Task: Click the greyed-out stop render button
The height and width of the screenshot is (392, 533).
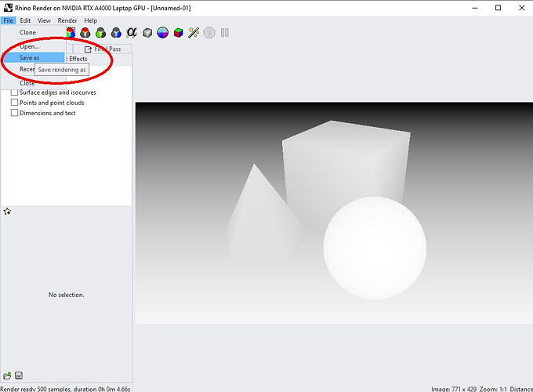Action: (209, 33)
